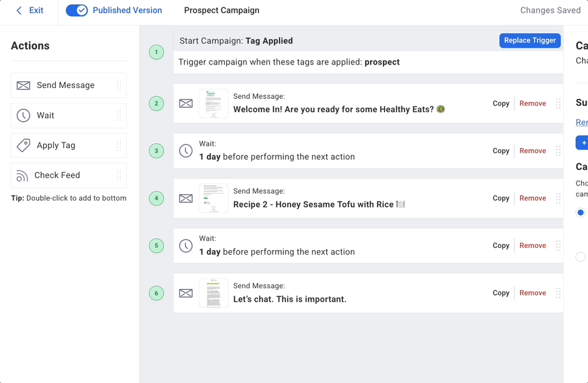Image resolution: width=588 pixels, height=383 pixels.
Task: Select the checked radio option in right panel
Action: [x=581, y=212]
